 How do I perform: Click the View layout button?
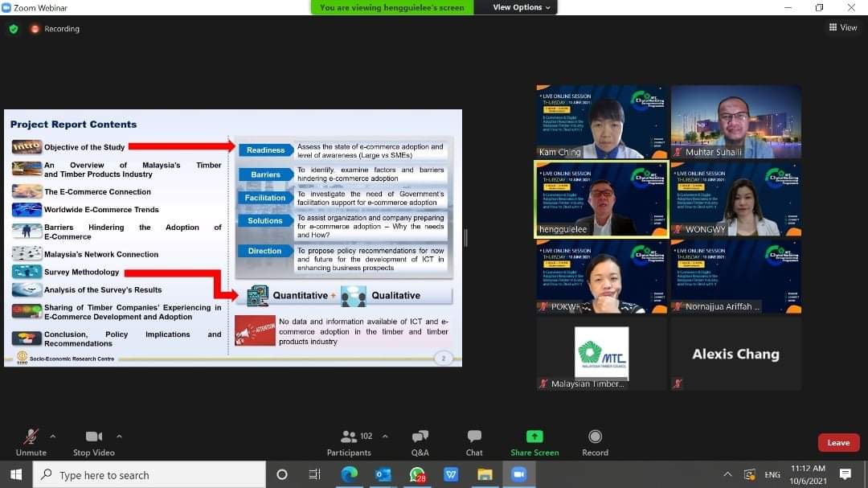point(843,27)
